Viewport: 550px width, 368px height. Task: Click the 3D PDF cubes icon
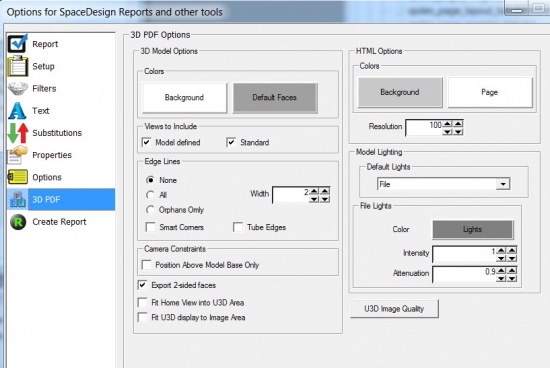coord(18,199)
